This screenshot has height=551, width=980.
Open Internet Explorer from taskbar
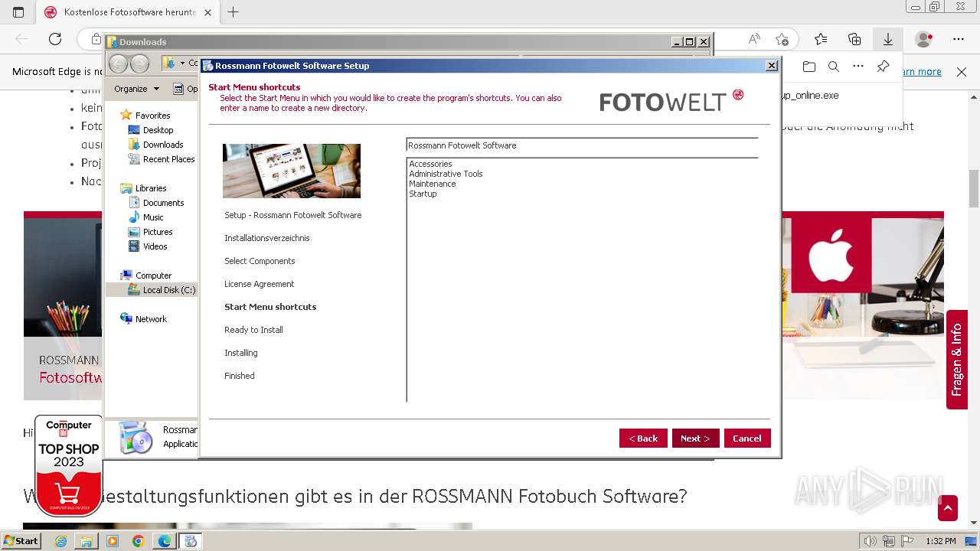coord(60,541)
